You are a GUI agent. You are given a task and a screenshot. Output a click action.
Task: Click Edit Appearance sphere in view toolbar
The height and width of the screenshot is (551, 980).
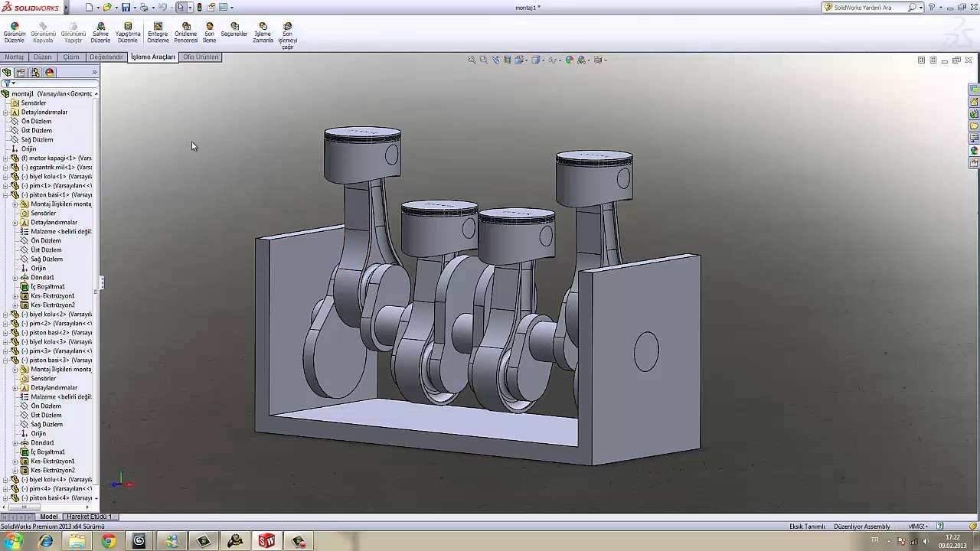click(569, 60)
